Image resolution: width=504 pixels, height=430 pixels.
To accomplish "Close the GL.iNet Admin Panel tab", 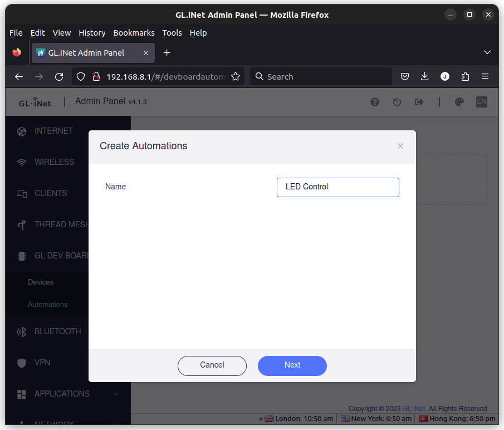I will (x=146, y=53).
